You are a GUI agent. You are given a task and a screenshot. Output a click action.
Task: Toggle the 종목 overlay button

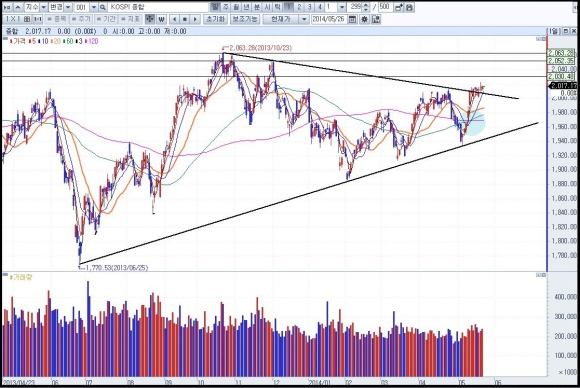pos(57,19)
